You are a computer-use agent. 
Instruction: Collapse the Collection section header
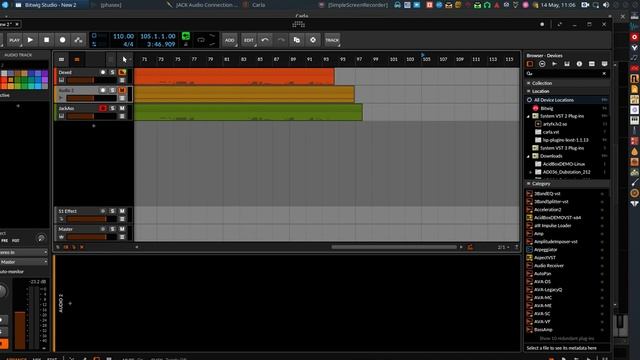(567, 83)
